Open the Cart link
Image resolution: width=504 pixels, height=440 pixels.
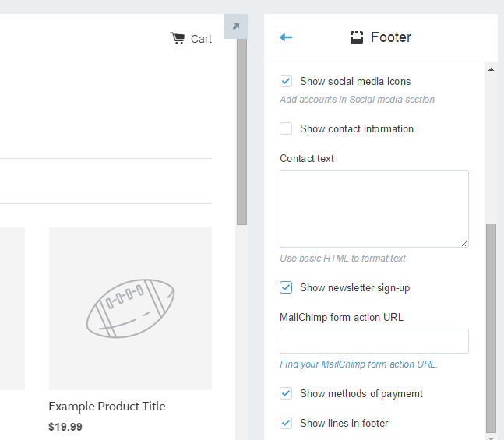[x=201, y=39]
